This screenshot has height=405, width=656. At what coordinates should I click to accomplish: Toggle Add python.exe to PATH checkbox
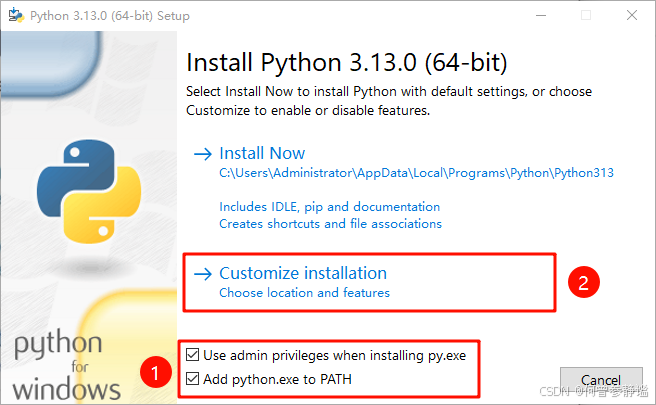coord(192,379)
